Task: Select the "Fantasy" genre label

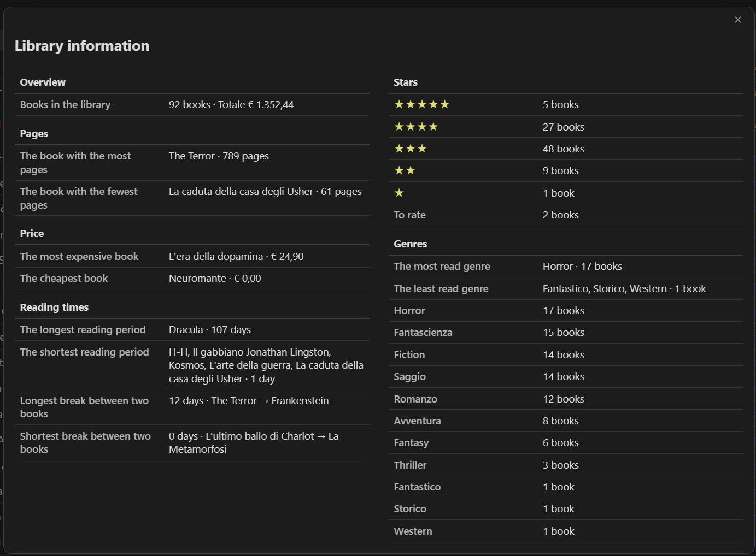Action: [x=411, y=442]
